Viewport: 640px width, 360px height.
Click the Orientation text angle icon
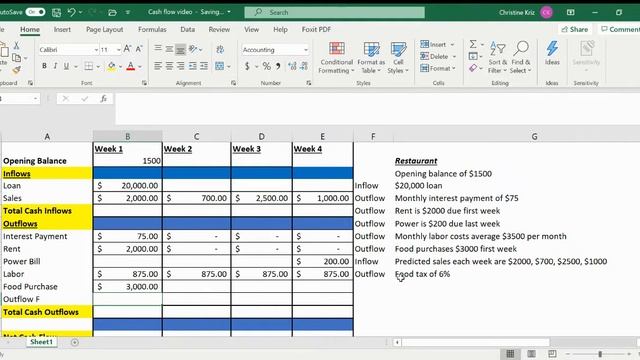point(193,49)
